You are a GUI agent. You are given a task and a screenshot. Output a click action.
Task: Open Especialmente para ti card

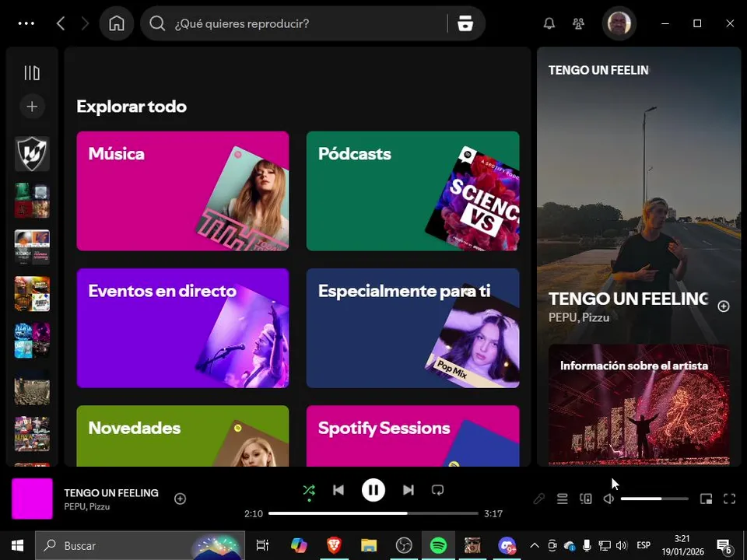click(412, 328)
